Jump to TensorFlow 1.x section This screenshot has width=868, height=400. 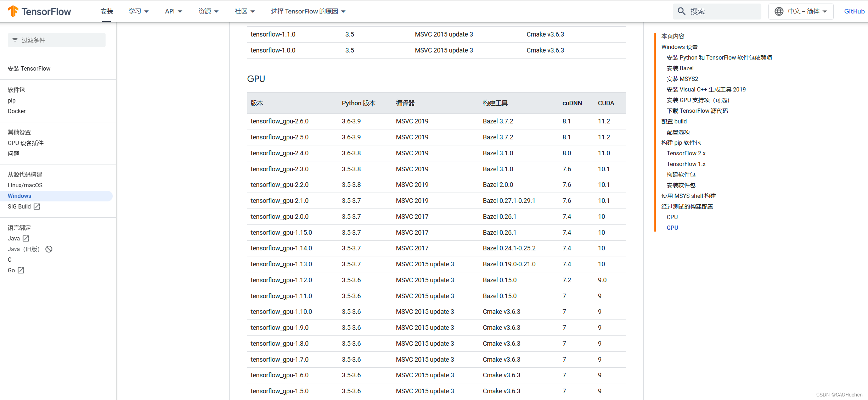click(686, 164)
